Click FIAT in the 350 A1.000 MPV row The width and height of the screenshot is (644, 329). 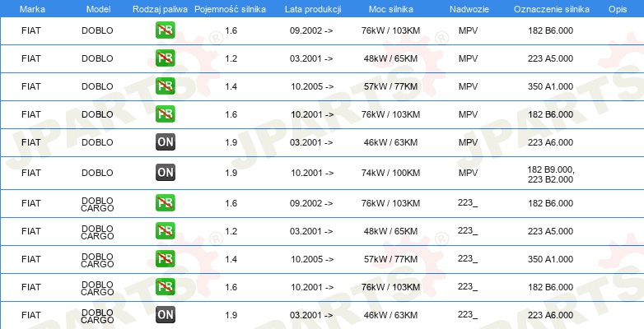click(31, 86)
